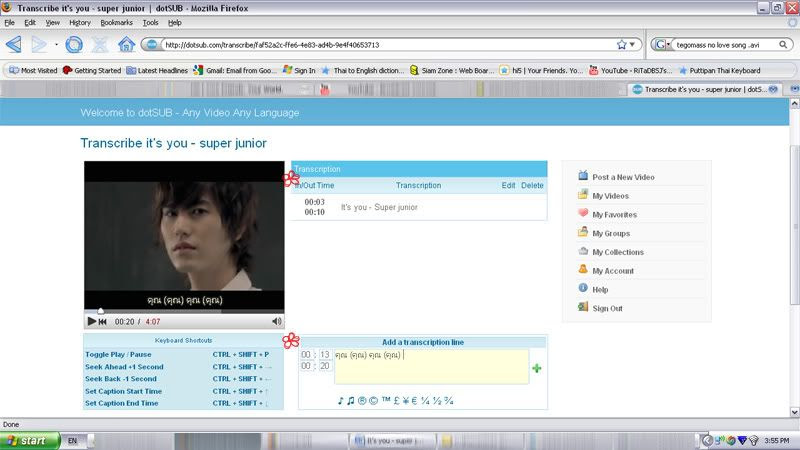Click inside the yellow transcription text area
This screenshot has height=450, width=800.
(x=431, y=366)
